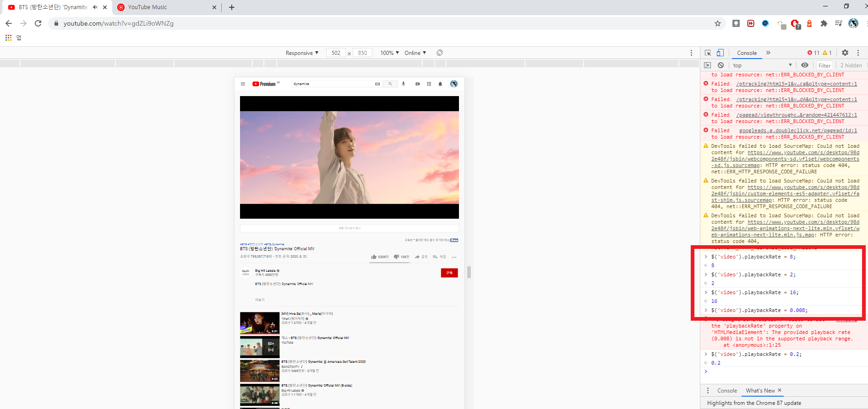Click the Big Hit Labels channel avatar
Image resolution: width=868 pixels, height=409 pixels.
[x=246, y=272]
